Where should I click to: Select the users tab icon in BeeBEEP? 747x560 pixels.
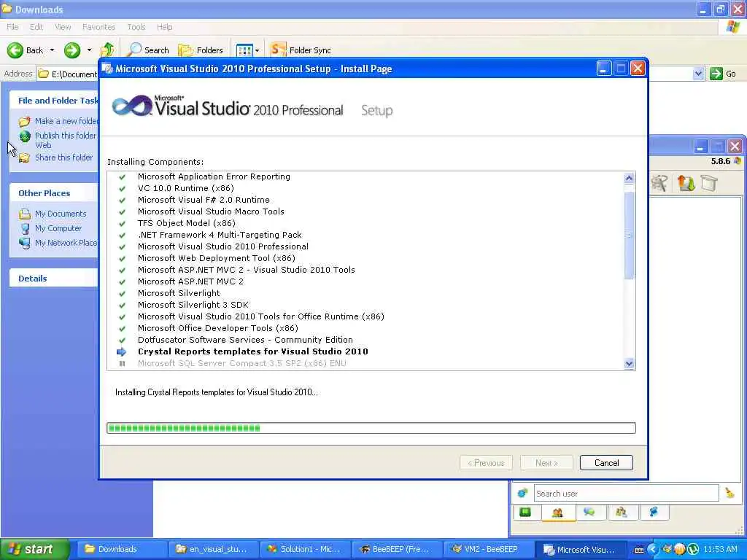click(x=557, y=513)
